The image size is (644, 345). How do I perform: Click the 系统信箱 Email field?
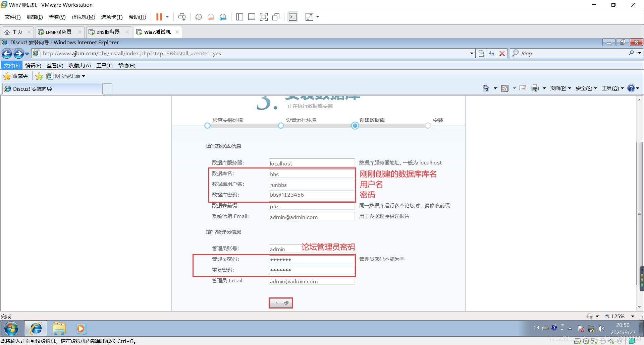point(312,217)
